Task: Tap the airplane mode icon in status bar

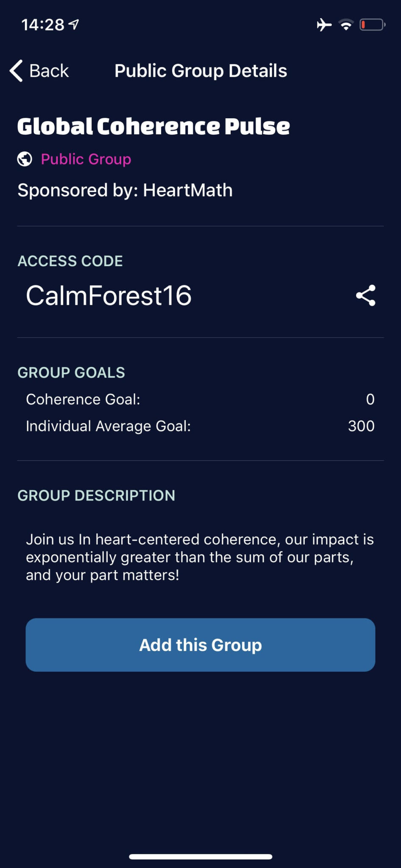Action: tap(324, 25)
